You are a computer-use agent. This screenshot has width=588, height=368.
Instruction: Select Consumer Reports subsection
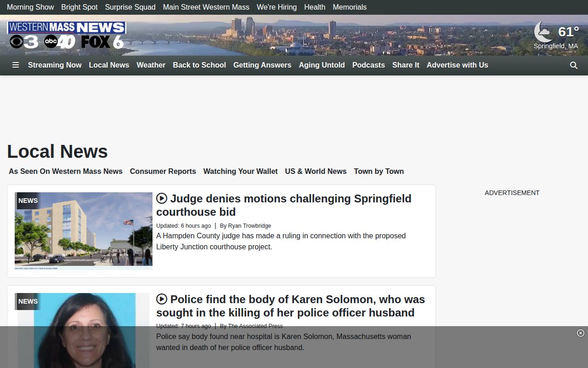pyautogui.click(x=163, y=172)
